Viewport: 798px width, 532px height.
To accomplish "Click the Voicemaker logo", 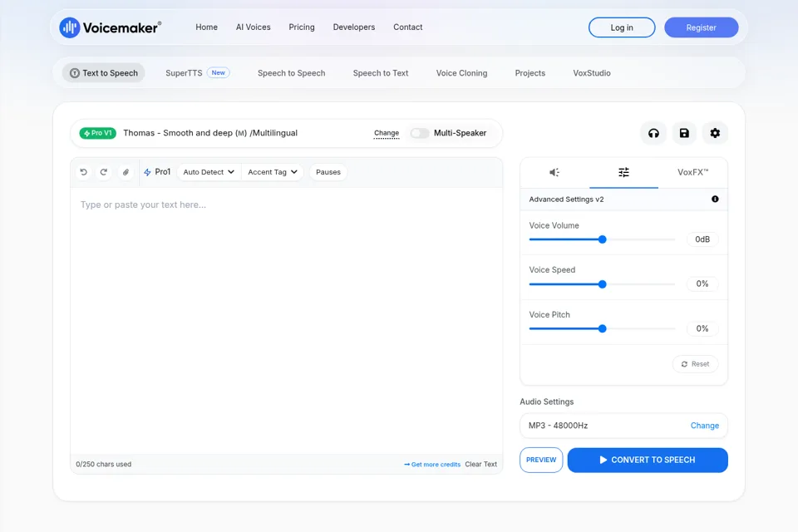I will coord(111,27).
